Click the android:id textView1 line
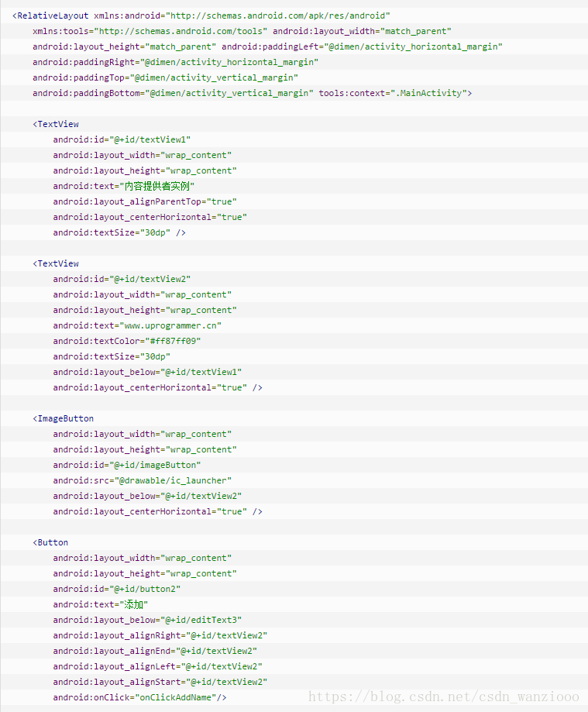This screenshot has height=712, width=588. pos(122,139)
